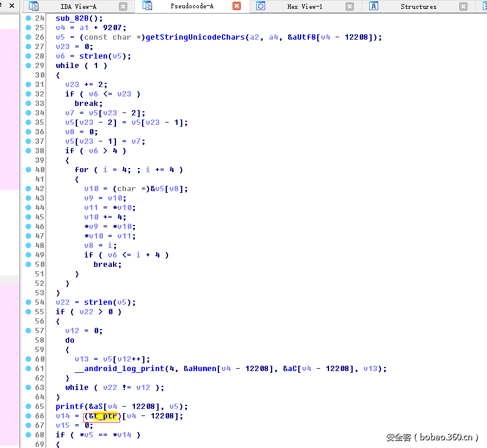Viewport: 487px width, 448px height.
Task: Toggle breakpoint dot on line 61
Action: (x=28, y=368)
